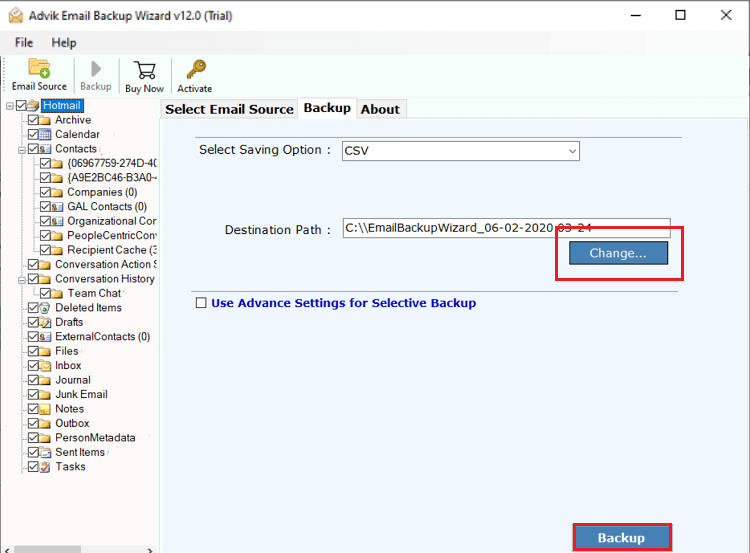Click the Destination Path field

506,228
